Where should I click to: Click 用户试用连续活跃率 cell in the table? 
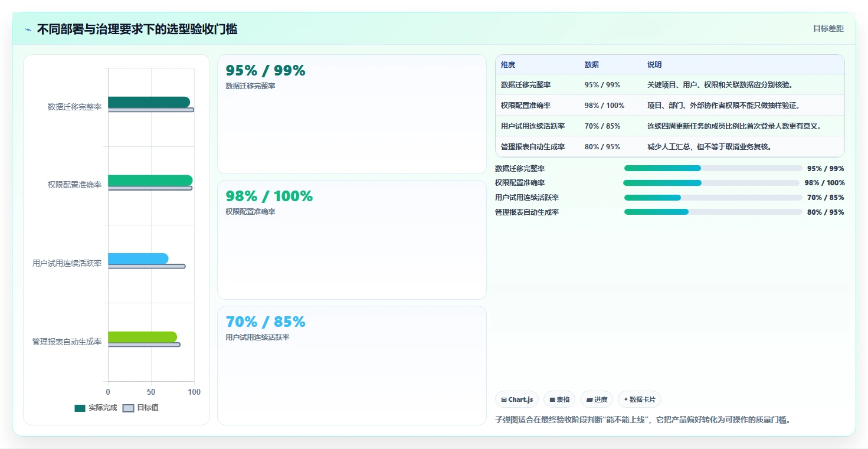533,126
